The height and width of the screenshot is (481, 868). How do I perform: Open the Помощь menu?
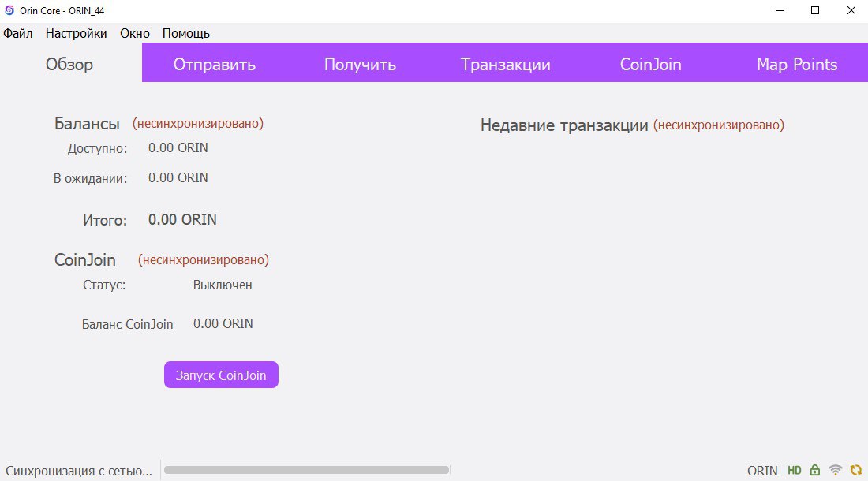[x=185, y=33]
